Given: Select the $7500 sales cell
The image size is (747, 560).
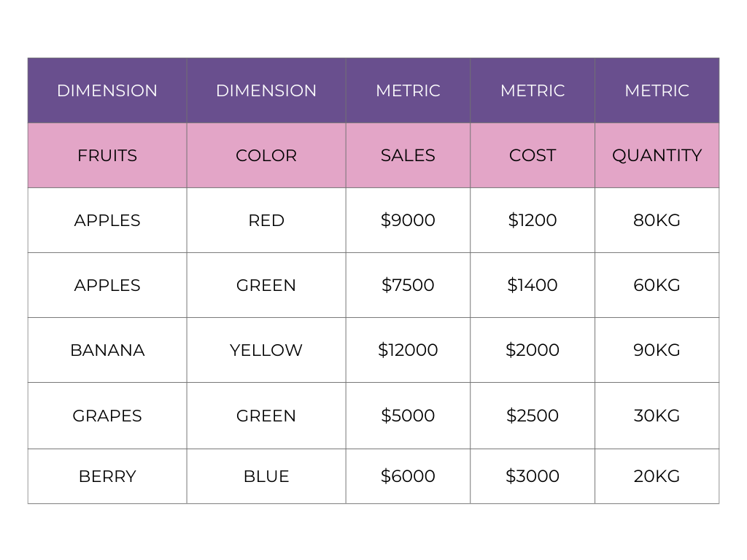Looking at the screenshot, I should (x=408, y=285).
